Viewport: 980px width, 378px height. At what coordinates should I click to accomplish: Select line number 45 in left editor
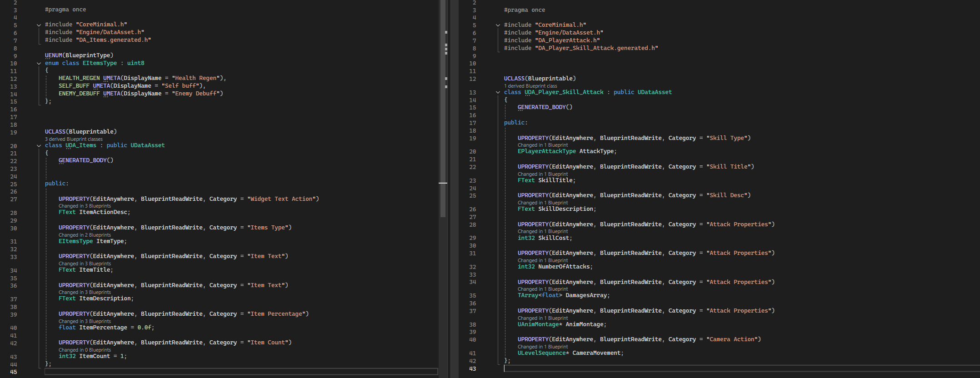pos(14,372)
